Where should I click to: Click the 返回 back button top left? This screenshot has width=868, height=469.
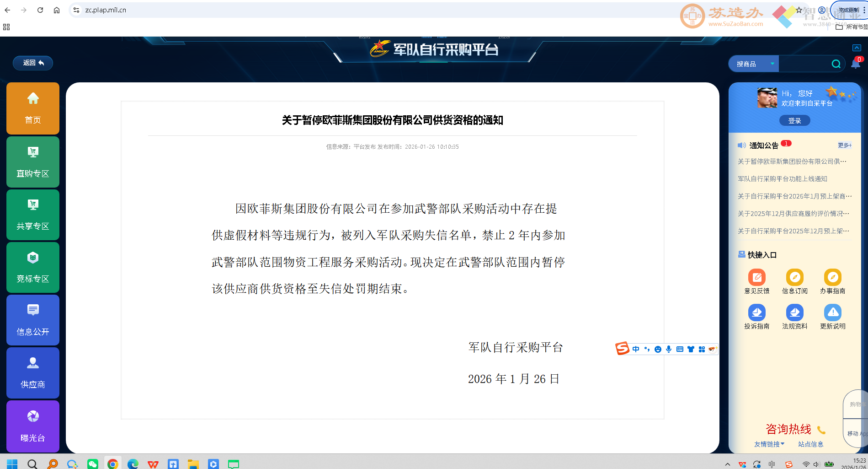[x=32, y=63]
